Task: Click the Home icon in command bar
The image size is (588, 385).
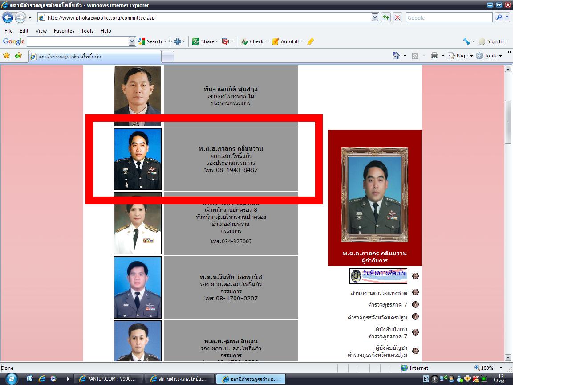Action: [x=396, y=56]
